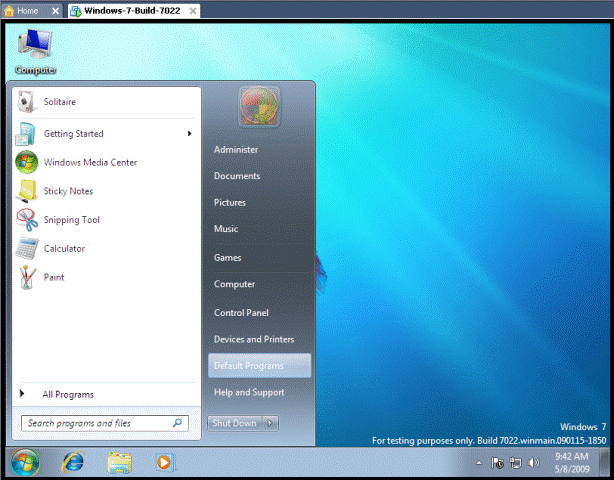
Task: Open Internet Explorer from the taskbar
Action: click(73, 462)
